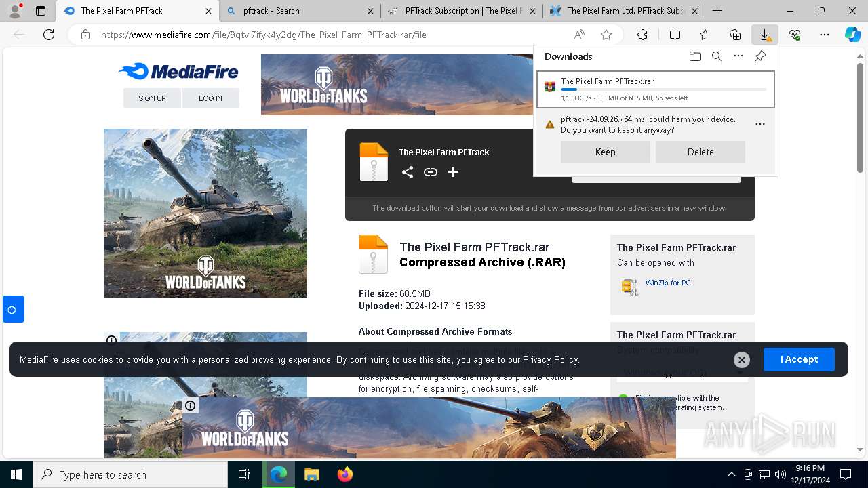Go to the MediaFire home logo

click(178, 71)
